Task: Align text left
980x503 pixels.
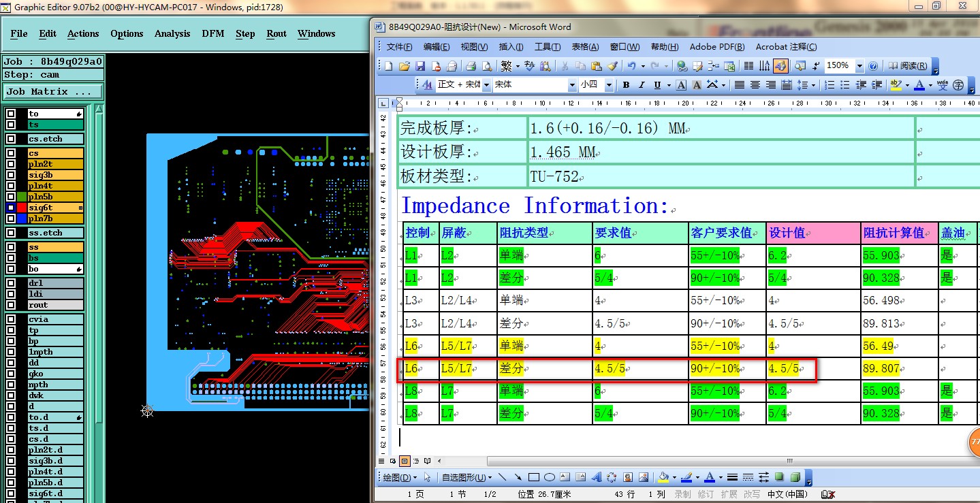Action: click(740, 85)
